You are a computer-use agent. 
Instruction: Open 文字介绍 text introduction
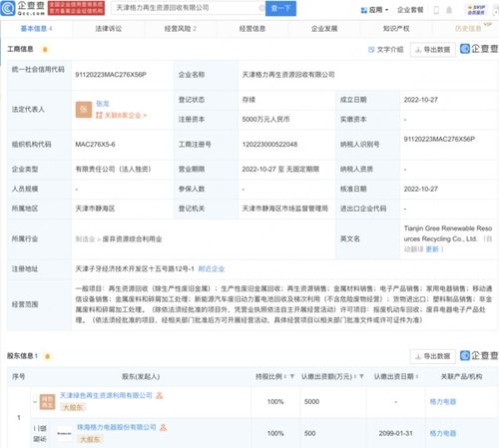click(386, 50)
